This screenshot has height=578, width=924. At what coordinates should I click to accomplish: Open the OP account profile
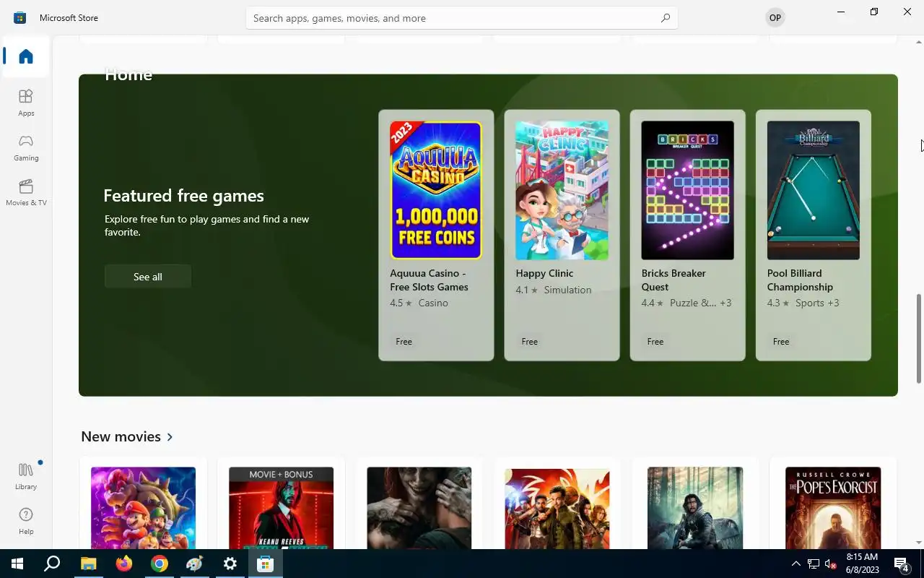[x=775, y=17]
